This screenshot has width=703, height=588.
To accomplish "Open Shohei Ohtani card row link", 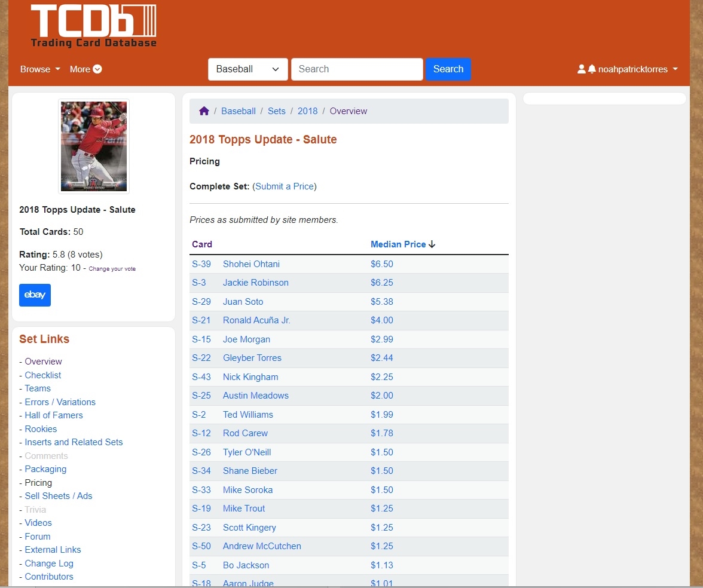I will 252,264.
